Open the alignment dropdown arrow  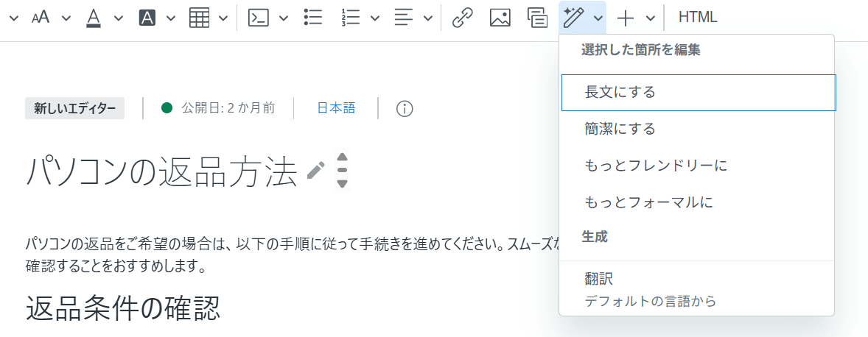(428, 18)
